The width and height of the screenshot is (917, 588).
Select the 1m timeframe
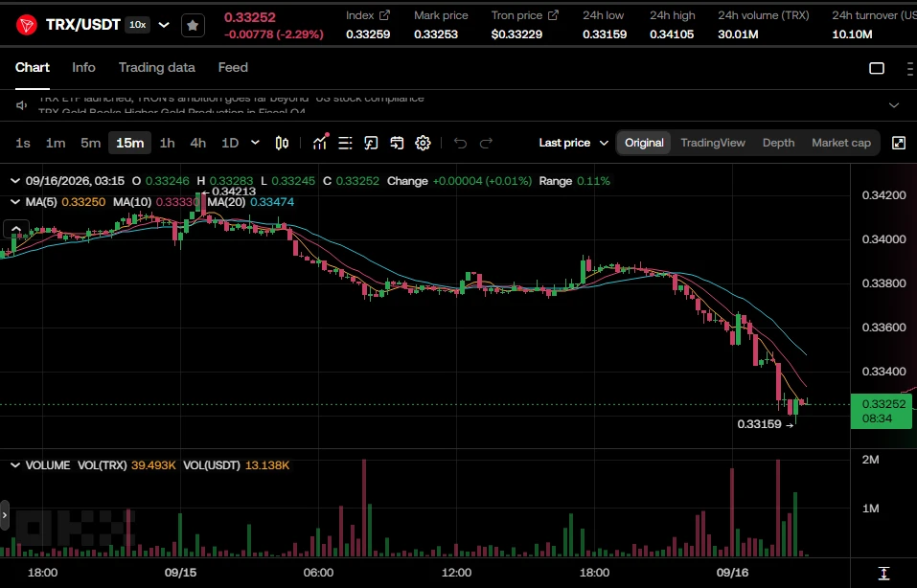coord(56,143)
